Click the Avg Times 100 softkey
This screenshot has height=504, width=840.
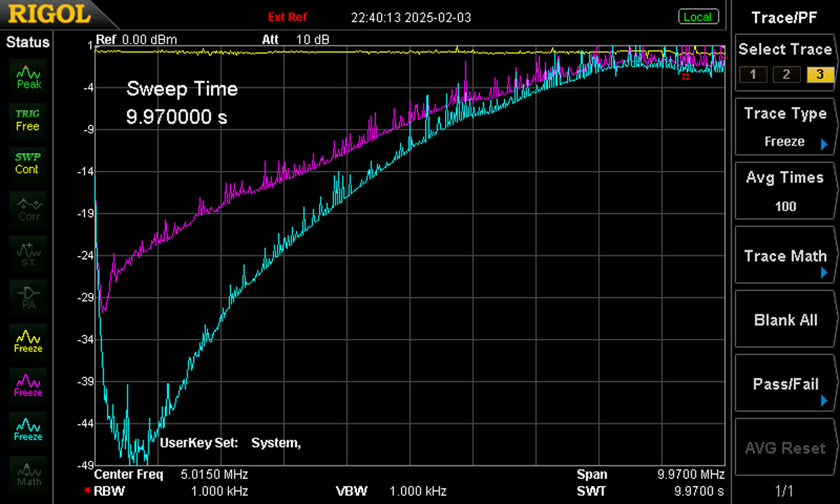[x=785, y=191]
